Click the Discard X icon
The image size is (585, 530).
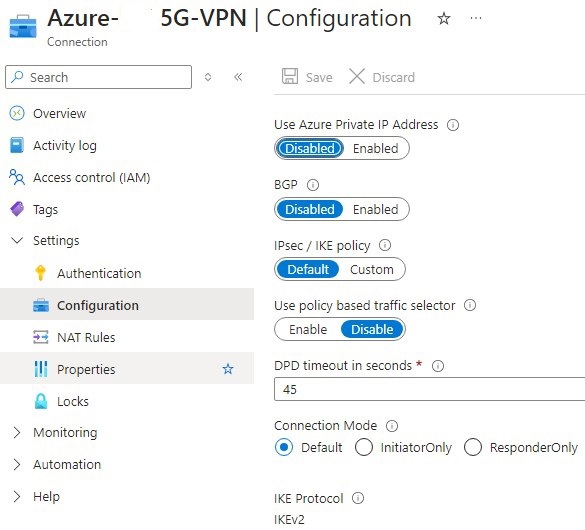357,76
